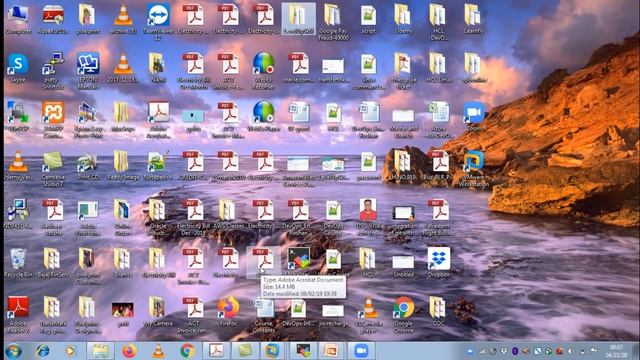The width and height of the screenshot is (640, 360).
Task: Select the putty Shortcut icon
Action: 53,71
